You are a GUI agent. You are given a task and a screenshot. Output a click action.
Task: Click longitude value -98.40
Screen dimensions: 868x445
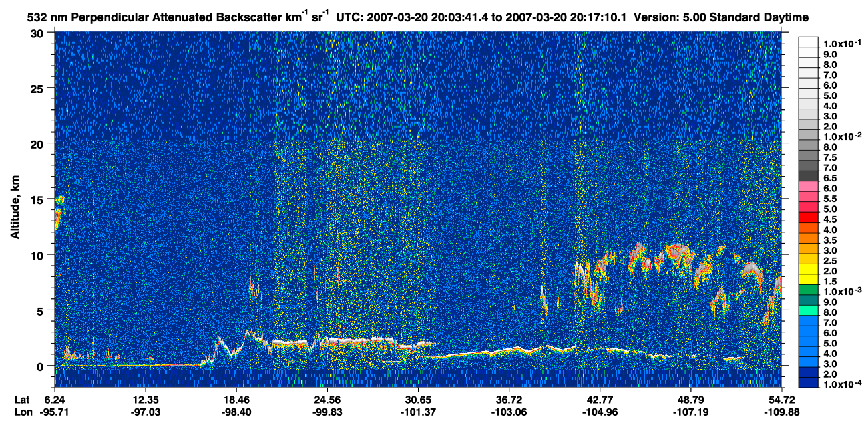click(236, 412)
